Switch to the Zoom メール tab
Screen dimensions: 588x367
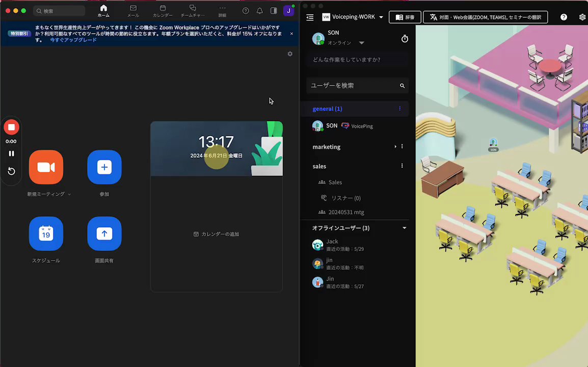point(133,11)
